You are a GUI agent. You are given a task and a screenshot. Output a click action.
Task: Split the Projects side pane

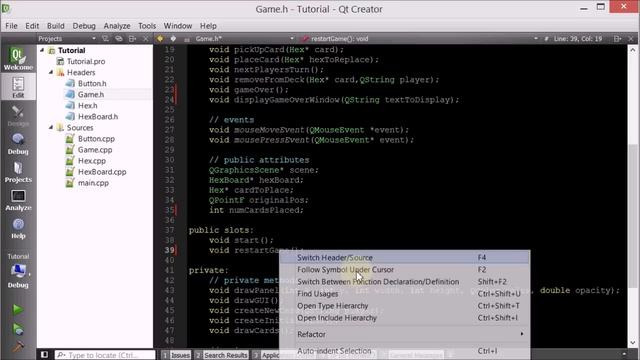click(x=132, y=38)
